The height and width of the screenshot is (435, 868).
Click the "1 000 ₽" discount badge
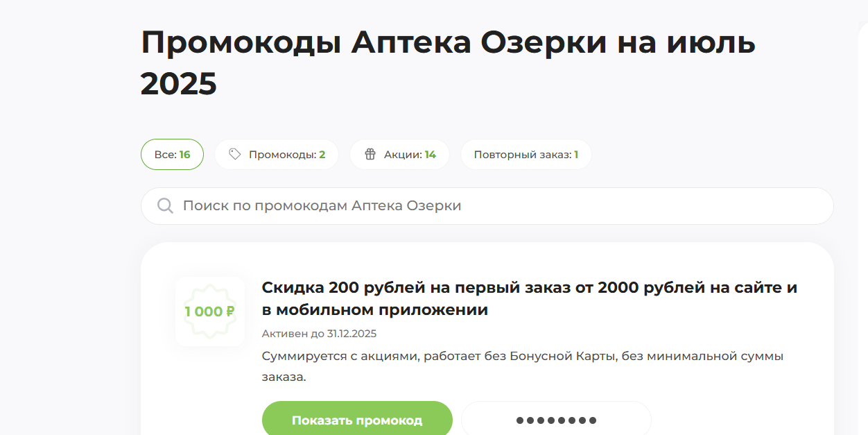(x=210, y=312)
